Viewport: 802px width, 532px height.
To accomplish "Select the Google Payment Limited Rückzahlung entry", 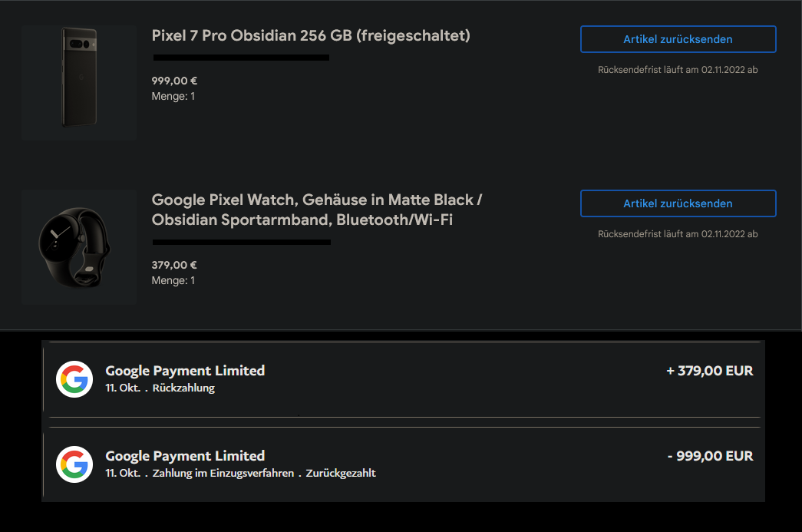I will coord(185,371).
